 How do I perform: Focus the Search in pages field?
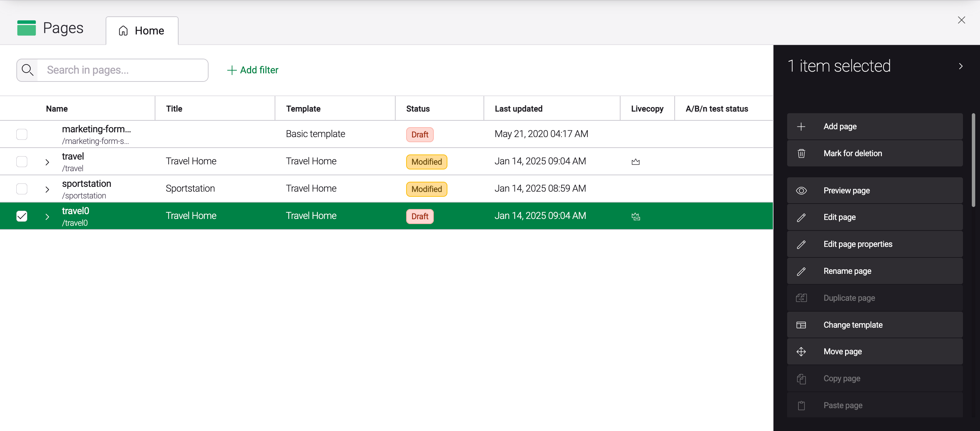pos(123,70)
